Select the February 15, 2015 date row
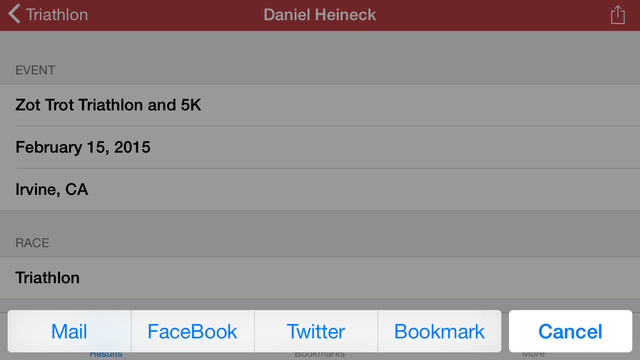This screenshot has height=360, width=640. 320,147
